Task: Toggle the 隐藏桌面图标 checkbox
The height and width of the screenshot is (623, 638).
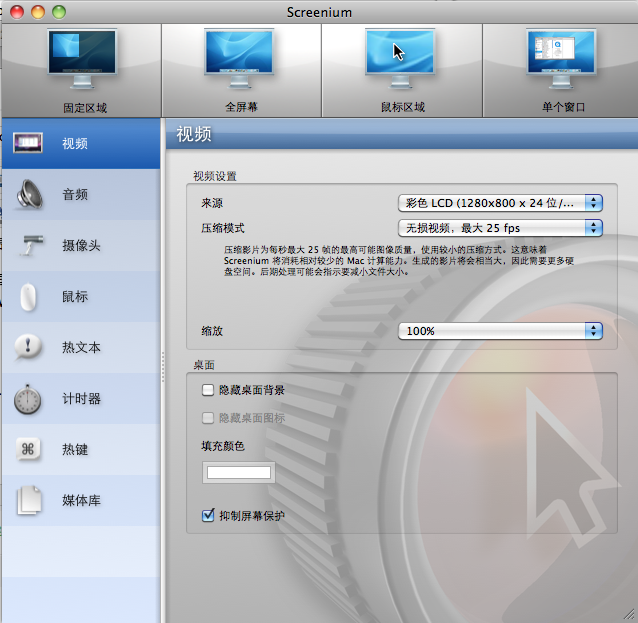Action: pyautogui.click(x=208, y=418)
